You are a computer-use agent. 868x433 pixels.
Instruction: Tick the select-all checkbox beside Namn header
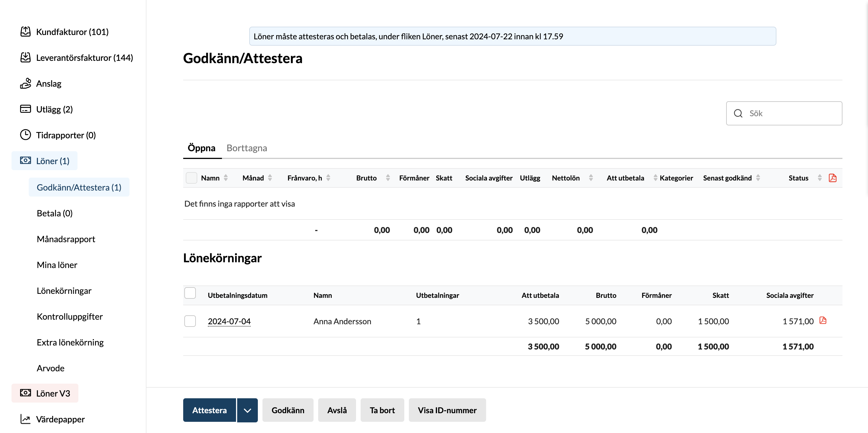tap(191, 178)
